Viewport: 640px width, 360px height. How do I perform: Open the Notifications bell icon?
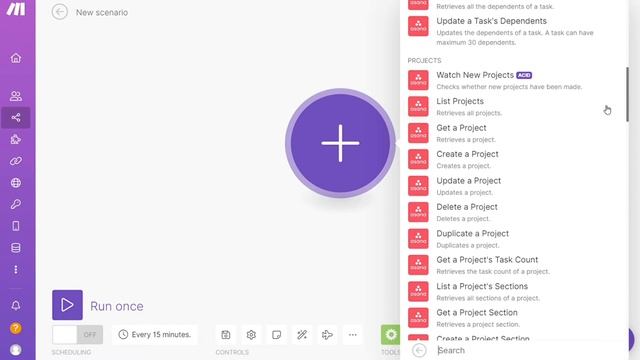point(16,306)
